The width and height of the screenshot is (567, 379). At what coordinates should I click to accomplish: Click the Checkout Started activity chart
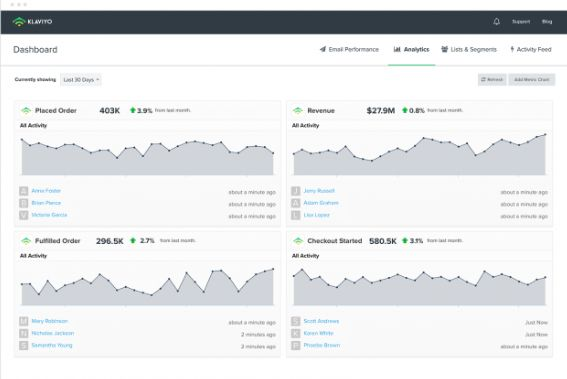pos(419,286)
